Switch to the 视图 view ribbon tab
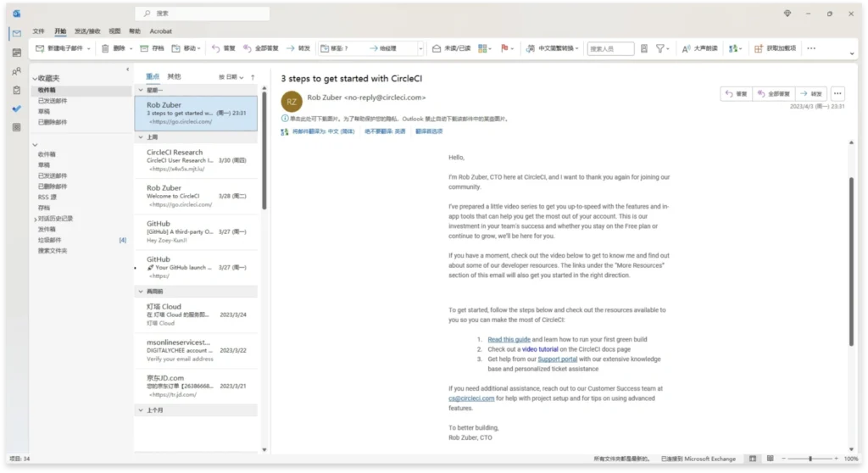Image resolution: width=868 pixels, height=473 pixels. pyautogui.click(x=114, y=31)
